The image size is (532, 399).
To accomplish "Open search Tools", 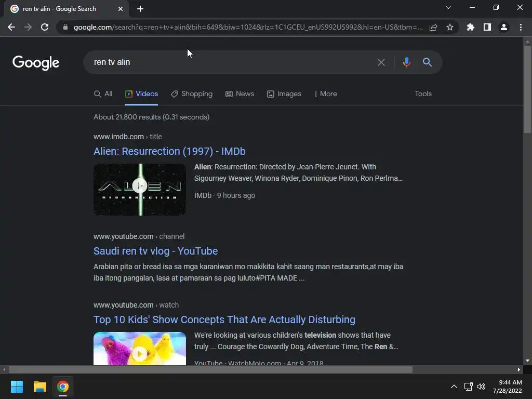I will 423,94.
